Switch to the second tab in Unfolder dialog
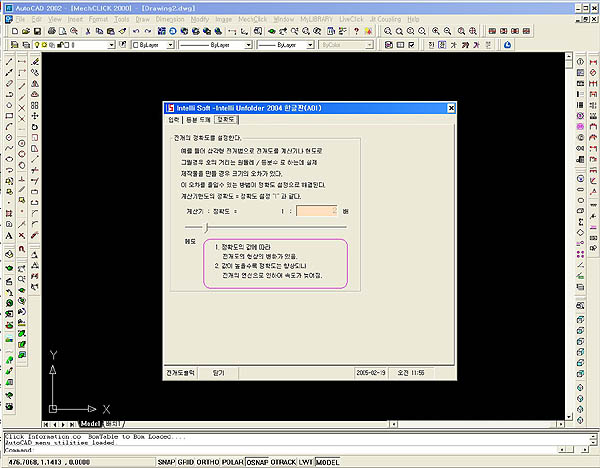This screenshot has width=600, height=468. click(198, 120)
